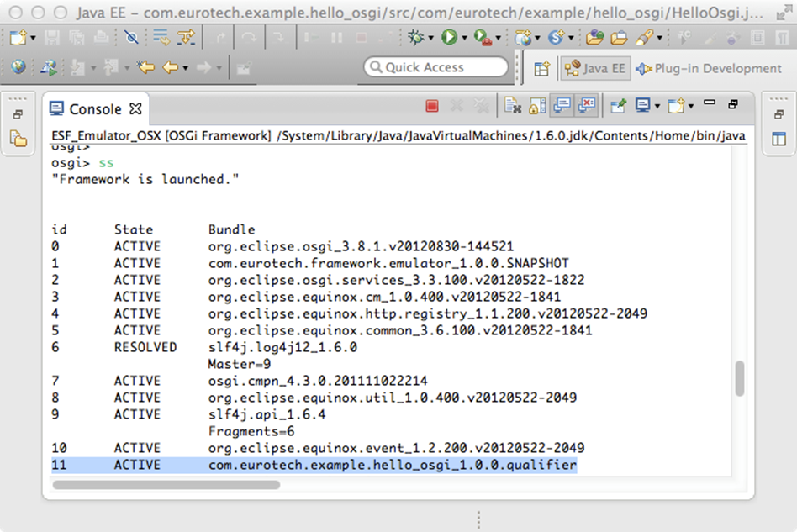Minimize the Console view
The width and height of the screenshot is (797, 532).
[710, 103]
